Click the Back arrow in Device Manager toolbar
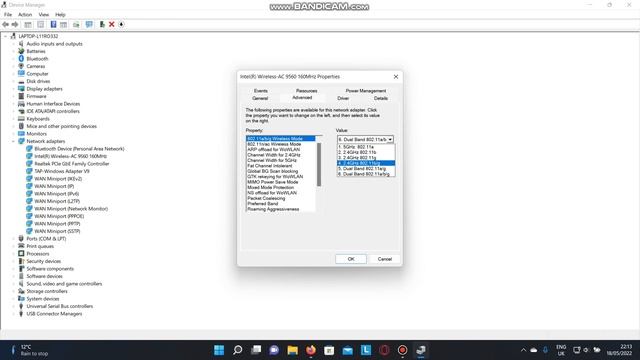This screenshot has width=640, height=360. (5, 24)
